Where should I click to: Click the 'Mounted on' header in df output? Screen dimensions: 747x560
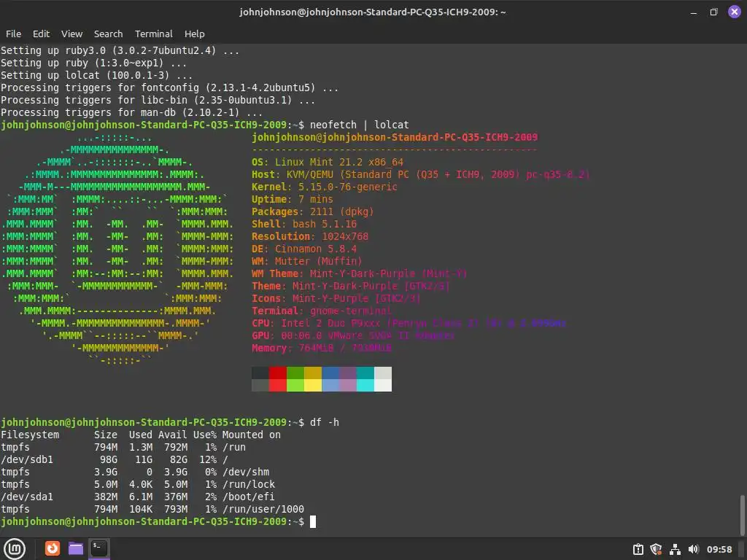(251, 435)
